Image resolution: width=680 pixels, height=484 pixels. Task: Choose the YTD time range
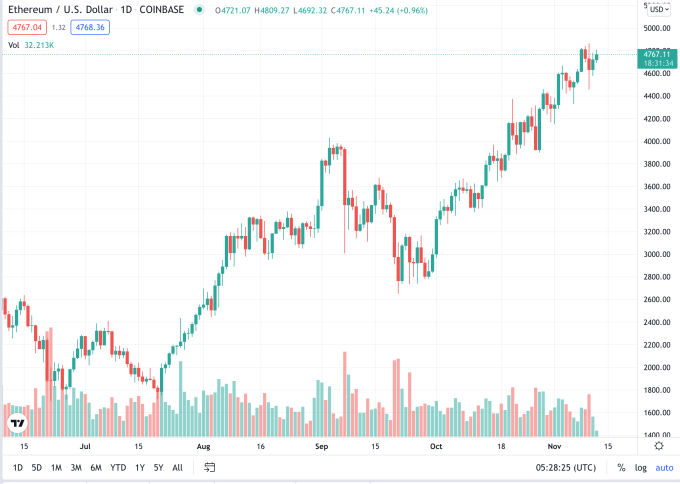(118, 467)
